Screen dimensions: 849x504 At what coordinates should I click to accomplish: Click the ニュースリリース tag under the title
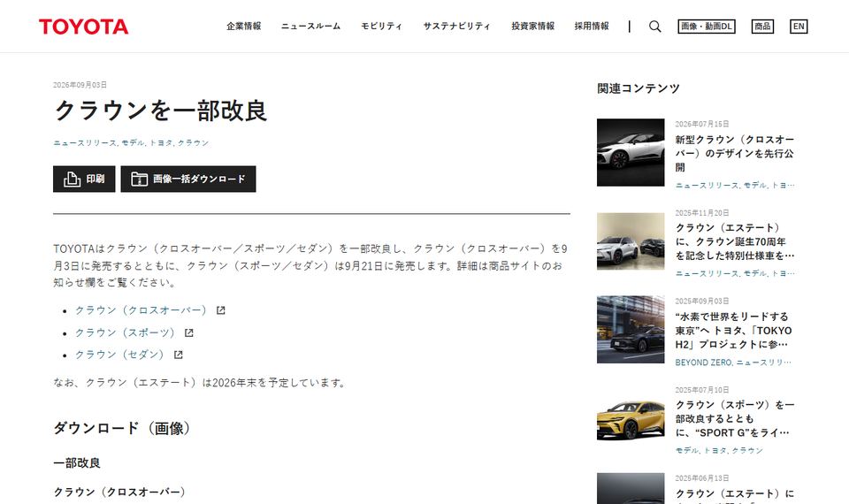pos(85,143)
